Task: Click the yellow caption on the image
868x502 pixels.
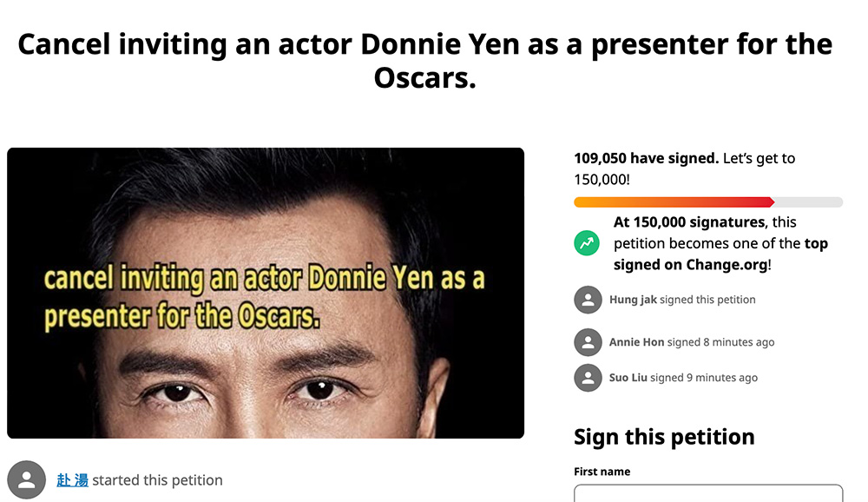Action: coord(264,298)
